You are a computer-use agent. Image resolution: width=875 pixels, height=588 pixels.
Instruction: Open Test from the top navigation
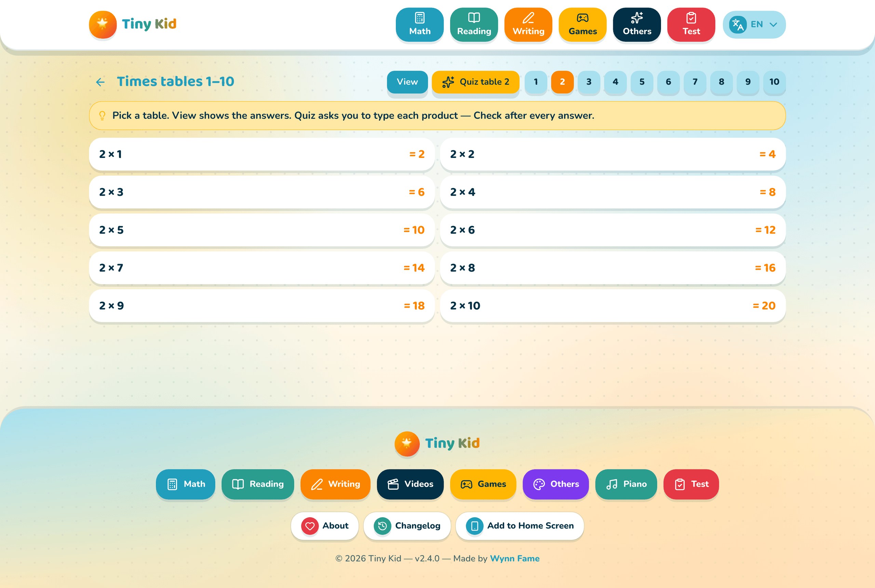click(691, 24)
